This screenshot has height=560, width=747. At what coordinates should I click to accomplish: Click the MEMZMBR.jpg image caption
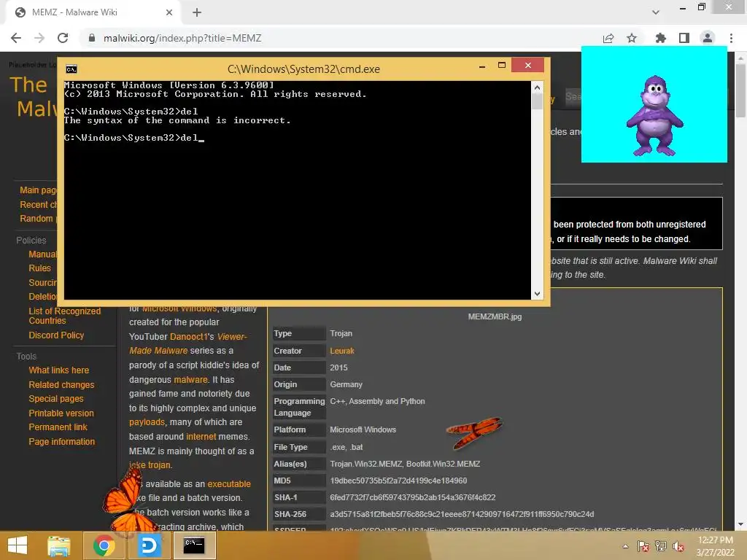(495, 316)
